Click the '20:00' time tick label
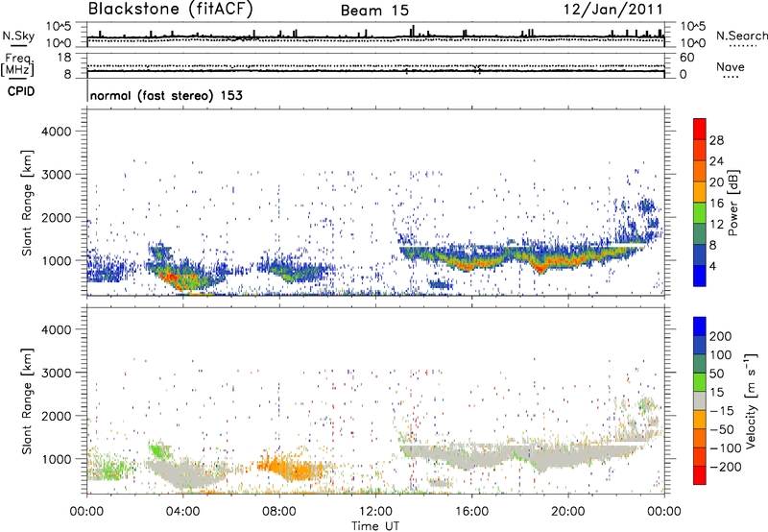Screen dimensions: 768x532 coord(567,512)
